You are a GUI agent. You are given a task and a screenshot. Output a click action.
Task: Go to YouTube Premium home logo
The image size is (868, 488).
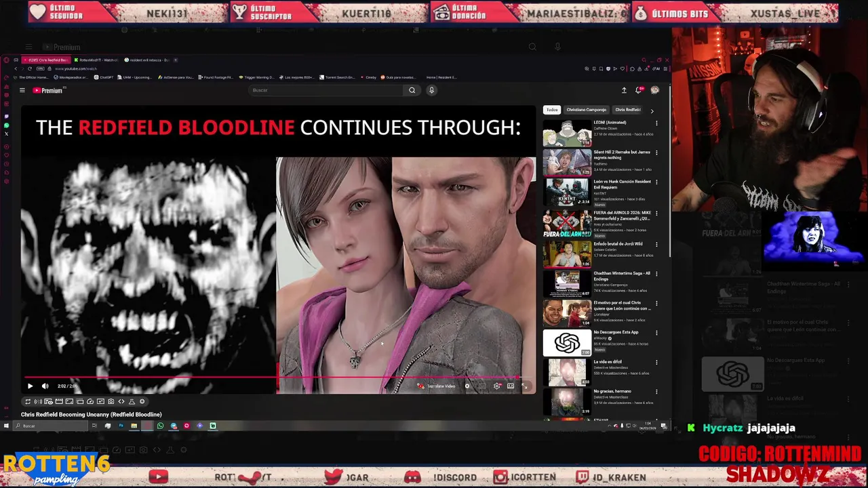click(47, 90)
